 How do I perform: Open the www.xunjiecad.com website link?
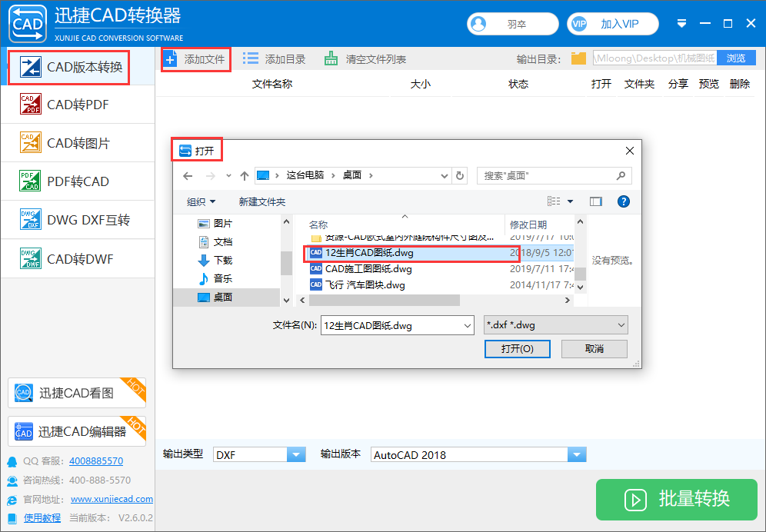pos(112,499)
